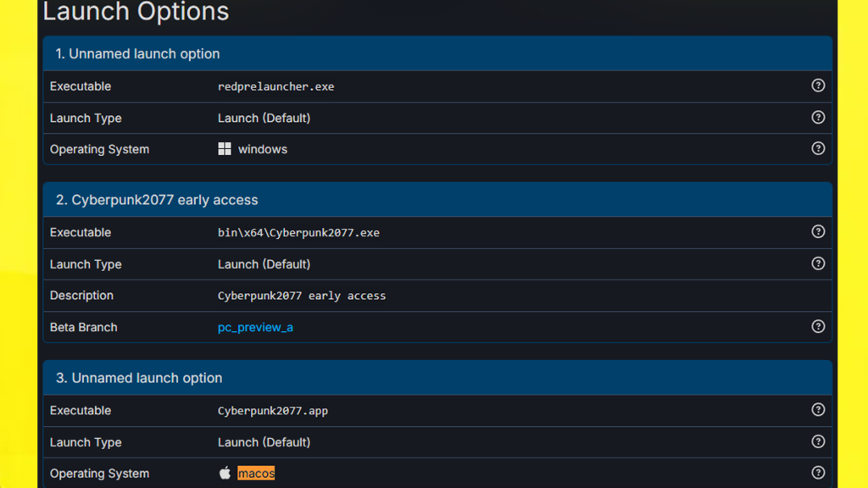
Task: Click Executable label in early access option
Action: [81, 232]
